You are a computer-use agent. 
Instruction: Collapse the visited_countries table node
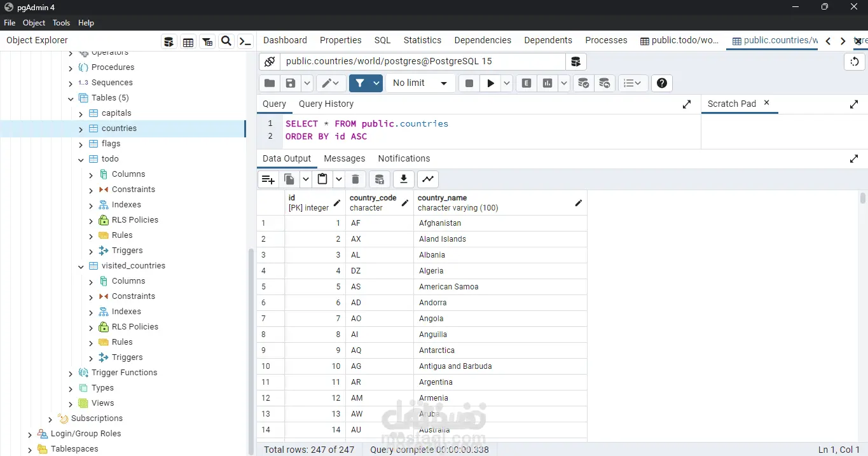81,266
